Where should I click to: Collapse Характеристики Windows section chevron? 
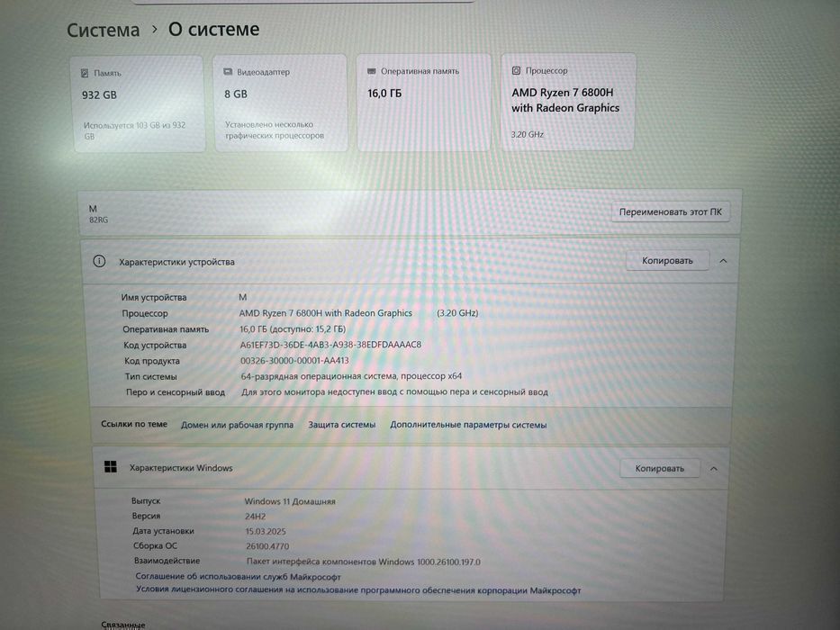tap(714, 469)
